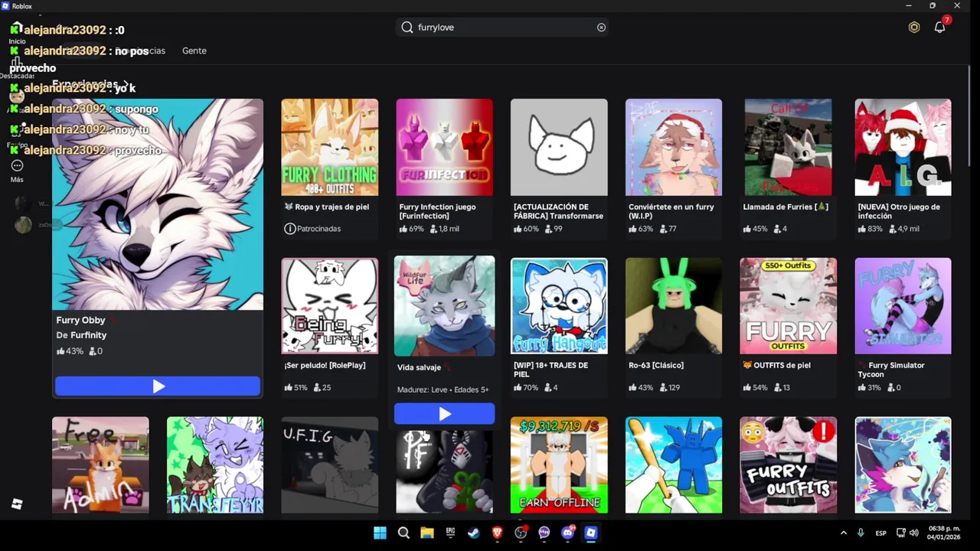Click the Patrocinadas info icon
This screenshot has width=980, height=551.
click(x=289, y=229)
